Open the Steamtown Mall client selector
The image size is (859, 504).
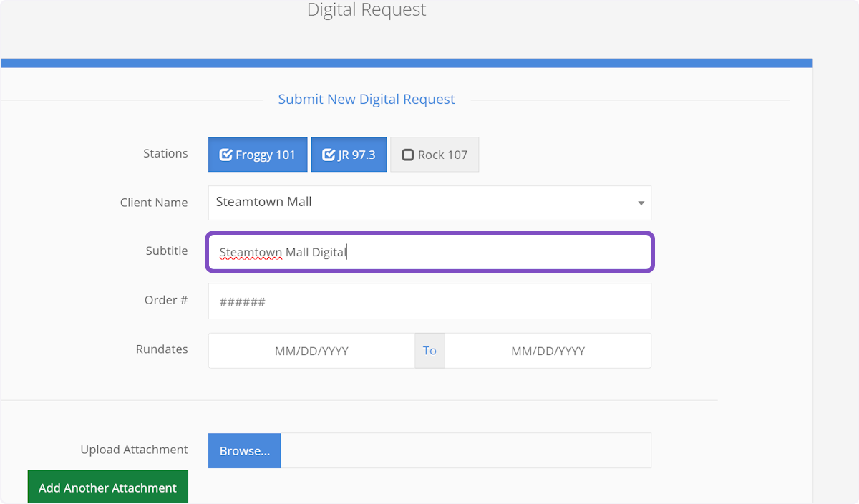click(x=422, y=203)
